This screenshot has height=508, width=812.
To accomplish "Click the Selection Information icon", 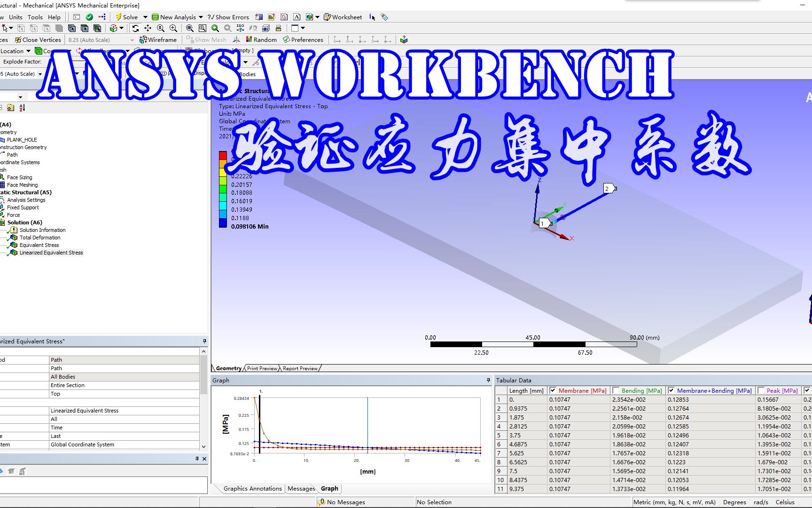I will (x=372, y=17).
